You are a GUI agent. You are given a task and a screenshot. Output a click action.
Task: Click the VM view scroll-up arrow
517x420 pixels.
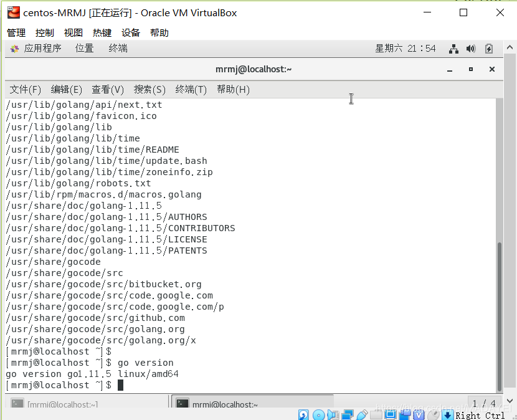[x=510, y=48]
